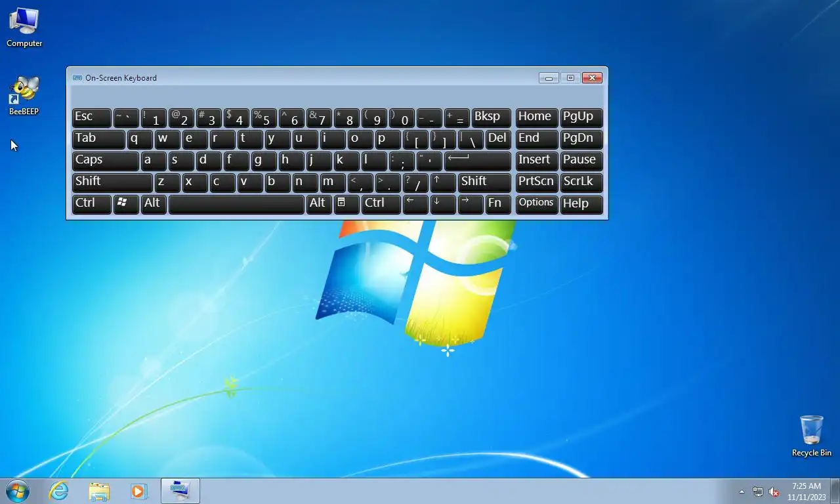This screenshot has width=840, height=504.
Task: Toggle the Caps lock key
Action: click(x=105, y=161)
